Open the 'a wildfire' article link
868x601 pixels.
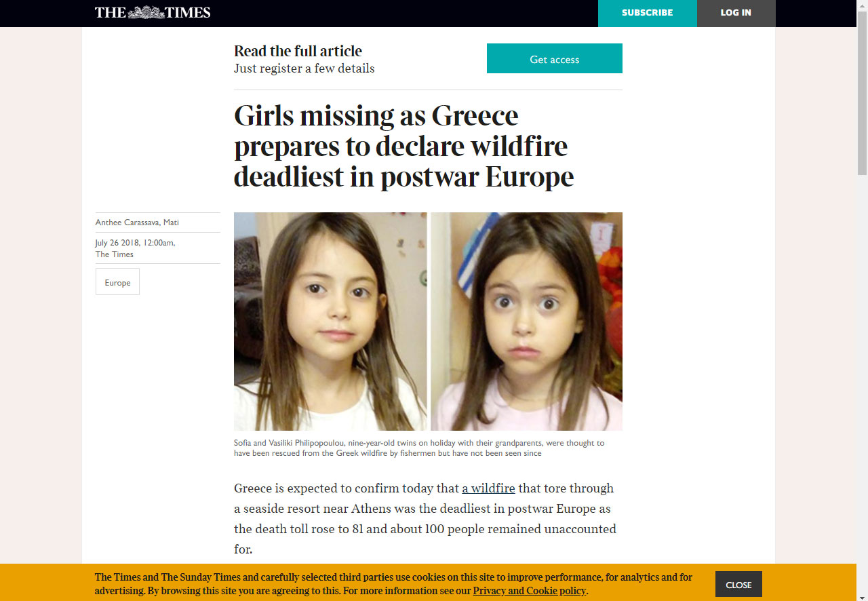tap(488, 488)
